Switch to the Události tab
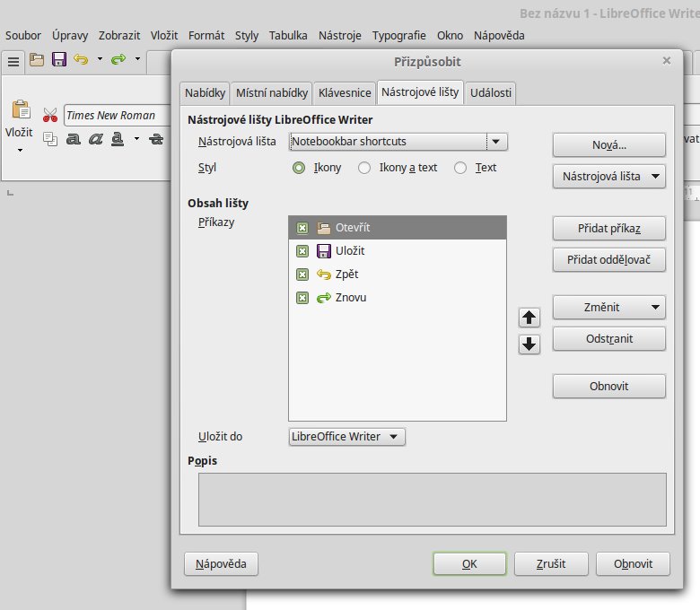 [491, 92]
